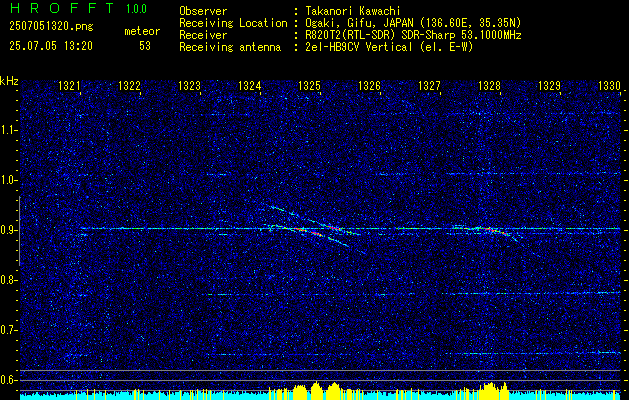Image resolution: width=629 pixels, height=400 pixels.
Task: Click the 1330 time marker
Action: tap(609, 86)
